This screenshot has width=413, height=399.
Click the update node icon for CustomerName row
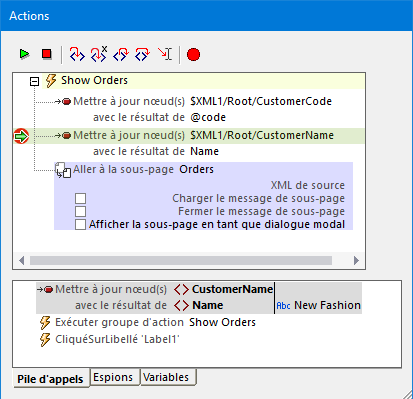(63, 135)
